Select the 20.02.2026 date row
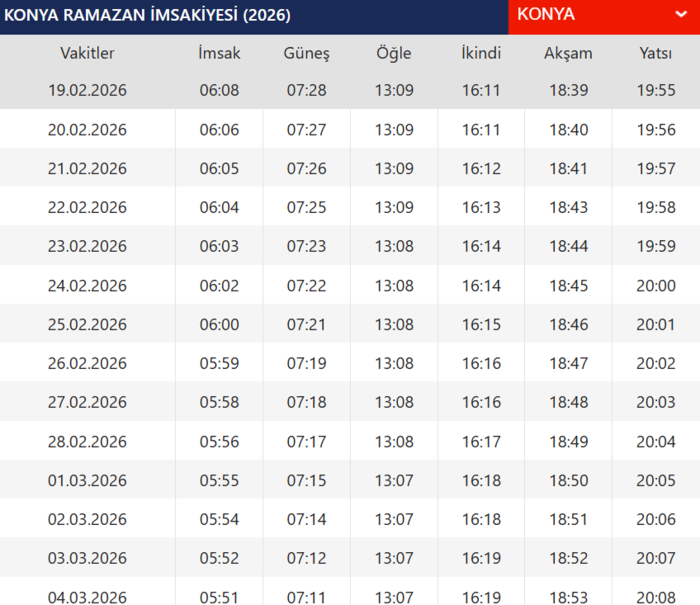This screenshot has height=605, width=700. click(87, 129)
